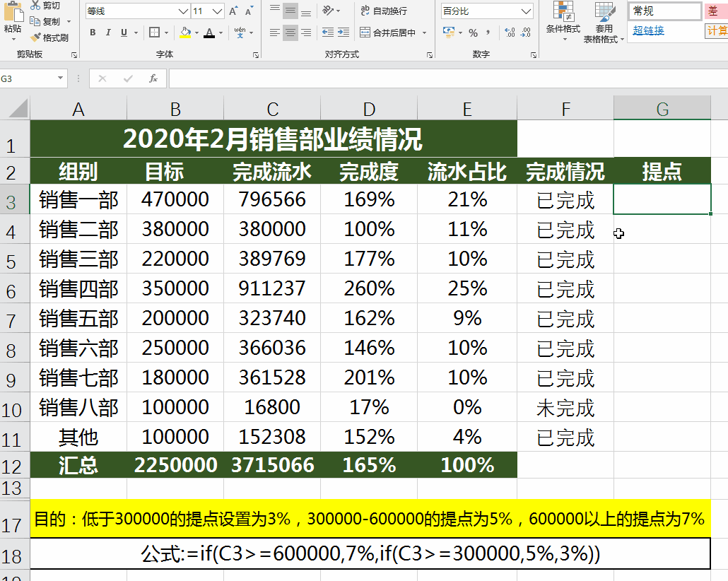This screenshot has height=581, width=728.
Task: Open the Name Box dropdown arrow
Action: [60, 78]
